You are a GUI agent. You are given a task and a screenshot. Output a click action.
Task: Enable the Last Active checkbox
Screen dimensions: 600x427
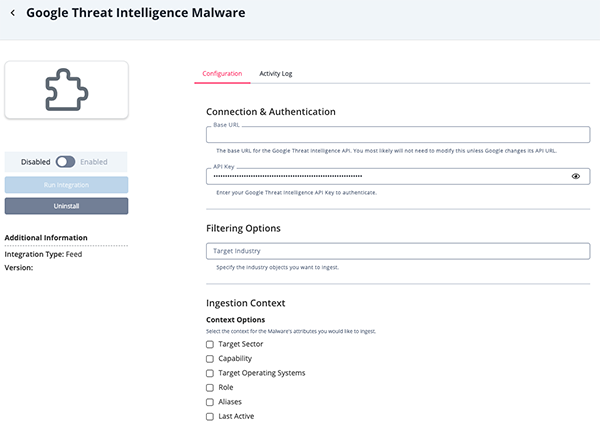coord(210,416)
